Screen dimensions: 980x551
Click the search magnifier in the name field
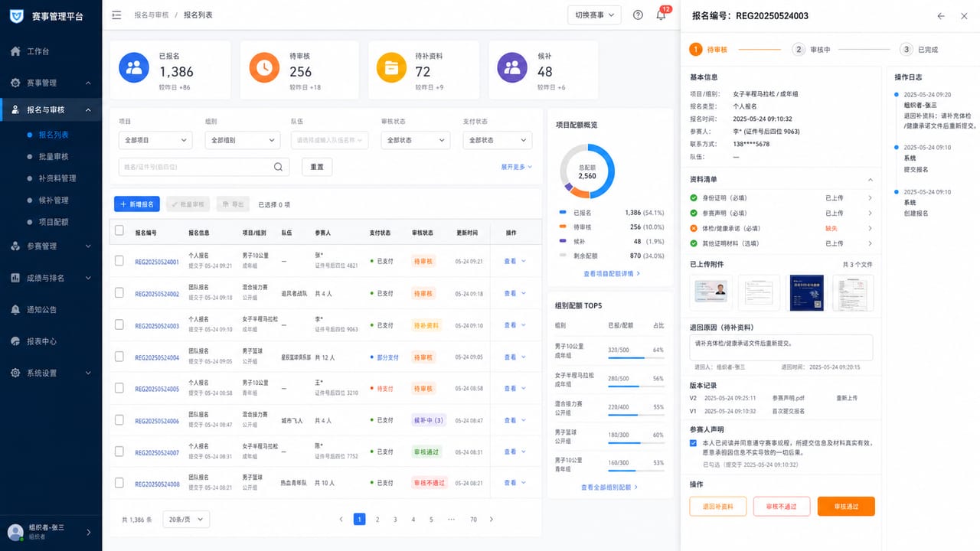point(279,167)
